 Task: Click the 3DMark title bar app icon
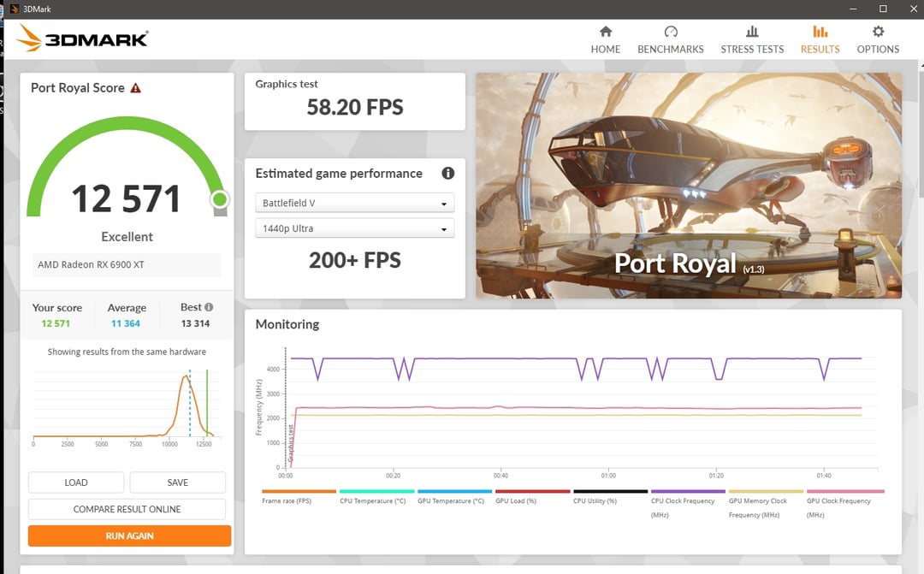tap(15, 9)
